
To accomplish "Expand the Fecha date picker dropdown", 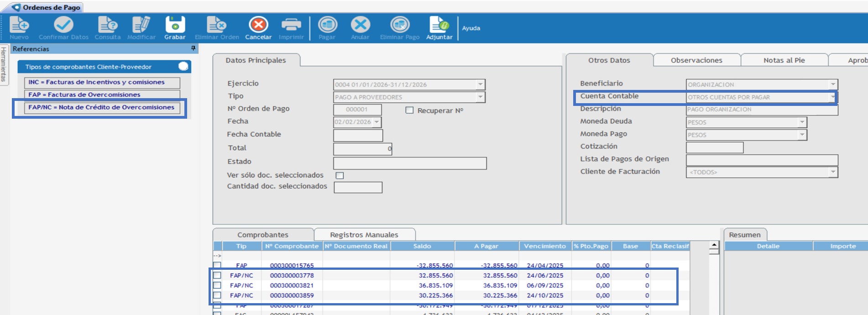I will click(x=376, y=122).
